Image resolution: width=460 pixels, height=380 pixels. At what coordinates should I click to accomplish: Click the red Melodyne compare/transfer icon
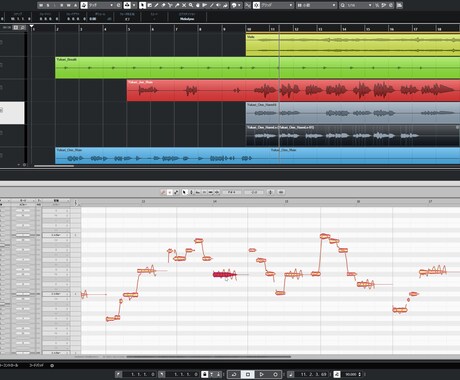pyautogui.click(x=163, y=192)
